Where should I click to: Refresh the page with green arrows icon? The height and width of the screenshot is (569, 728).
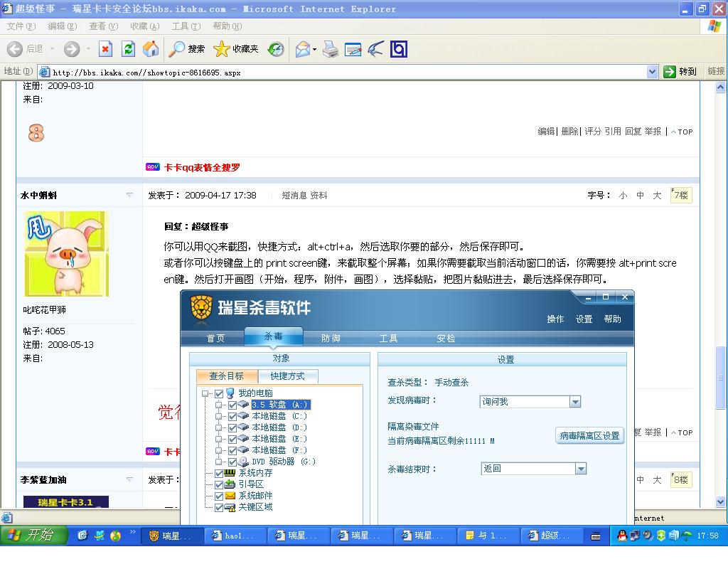128,49
